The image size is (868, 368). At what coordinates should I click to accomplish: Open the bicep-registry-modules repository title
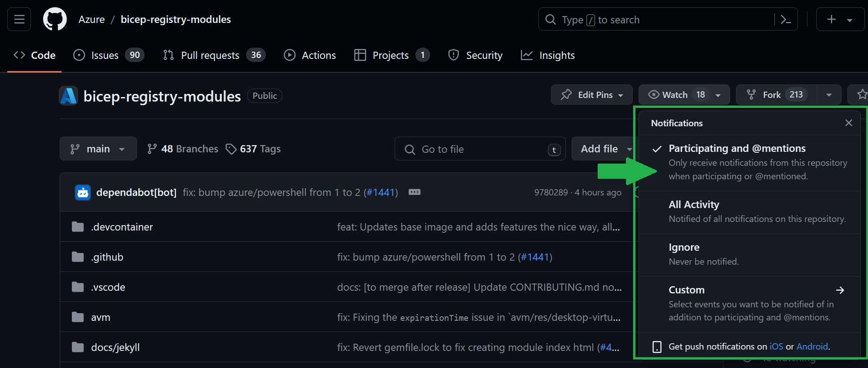pyautogui.click(x=162, y=96)
